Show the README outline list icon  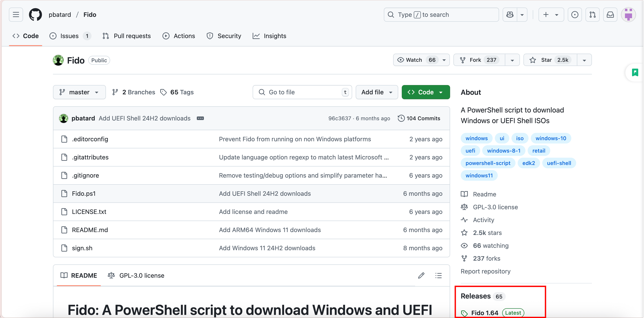click(439, 275)
